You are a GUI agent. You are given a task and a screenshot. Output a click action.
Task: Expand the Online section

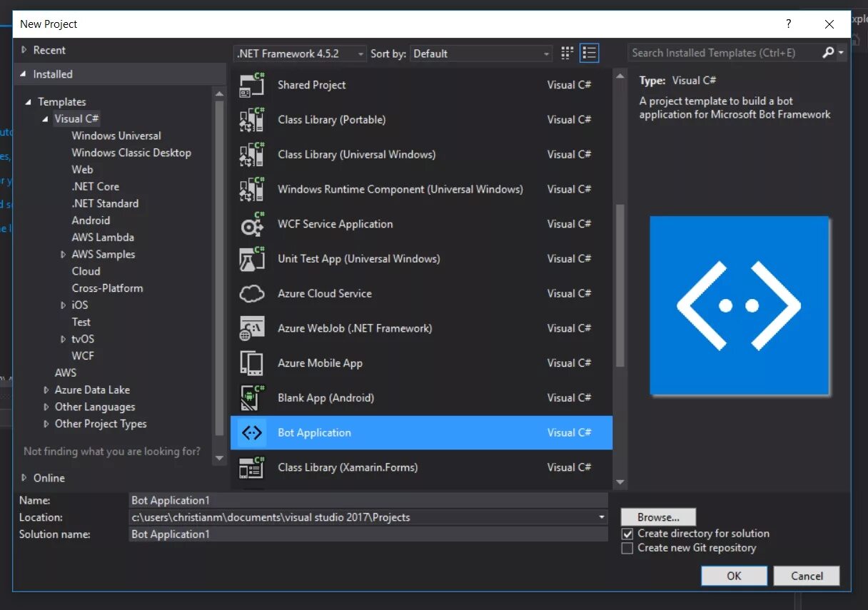[24, 478]
